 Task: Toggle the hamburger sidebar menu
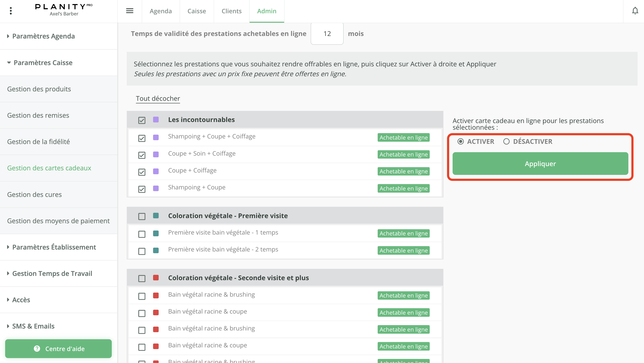tap(130, 11)
